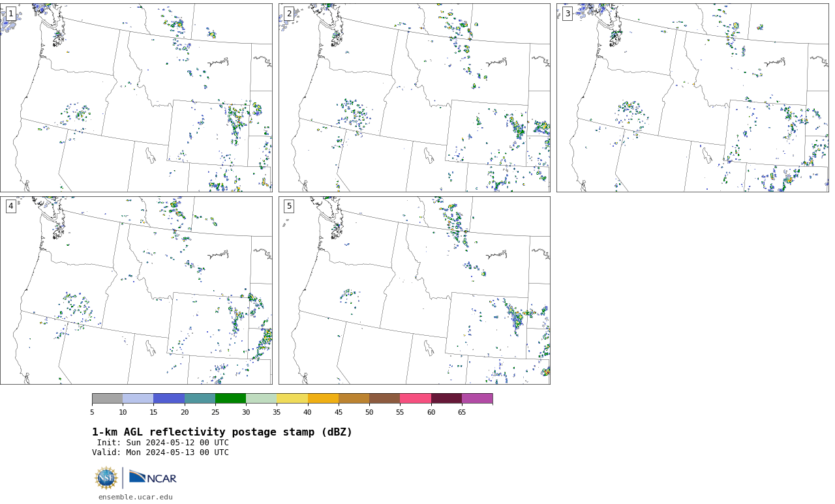The image size is (835, 504).
Task: Click the gray 5-10 dBZ color swatch
Action: (107, 398)
